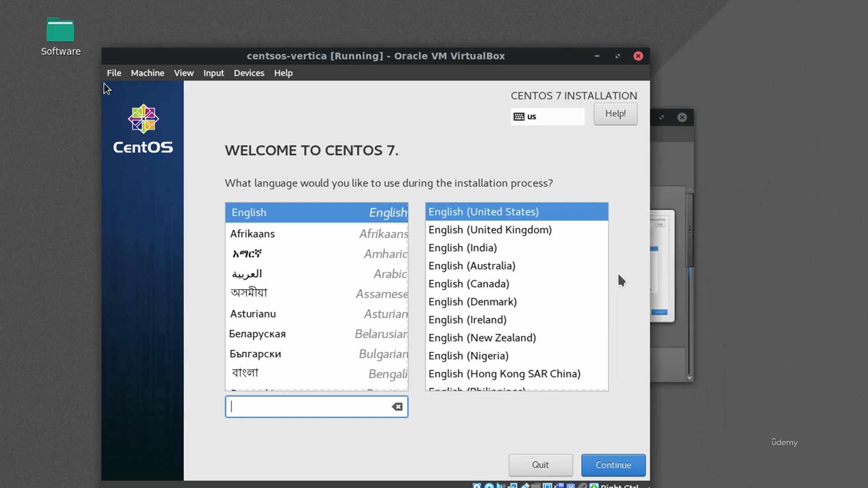Choose English (United States) locale

coord(517,212)
